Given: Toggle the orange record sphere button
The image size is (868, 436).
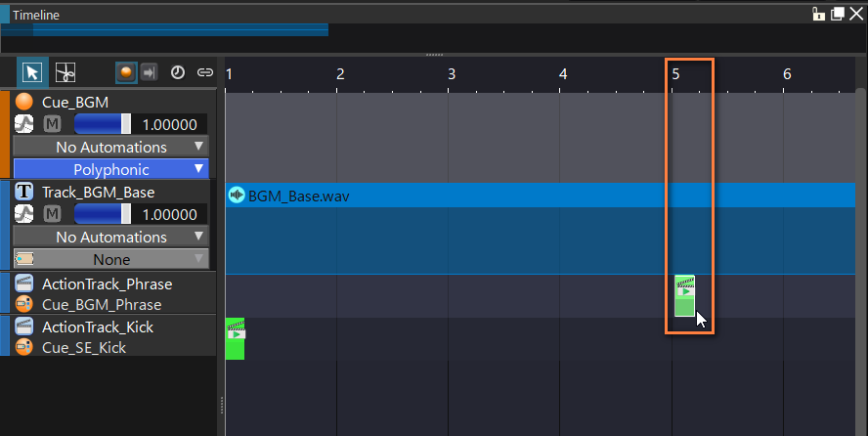Looking at the screenshot, I should pyautogui.click(x=126, y=72).
